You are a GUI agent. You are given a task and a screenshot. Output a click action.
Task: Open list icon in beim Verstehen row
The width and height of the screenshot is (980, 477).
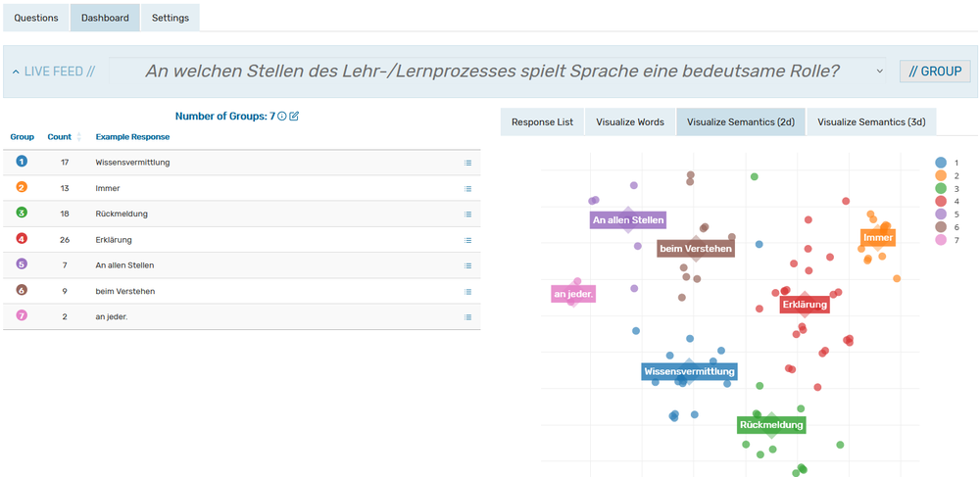[468, 291]
